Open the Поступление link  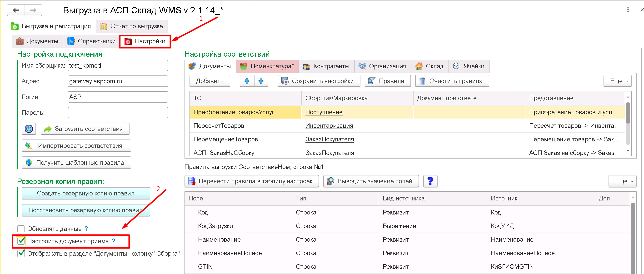tap(324, 112)
